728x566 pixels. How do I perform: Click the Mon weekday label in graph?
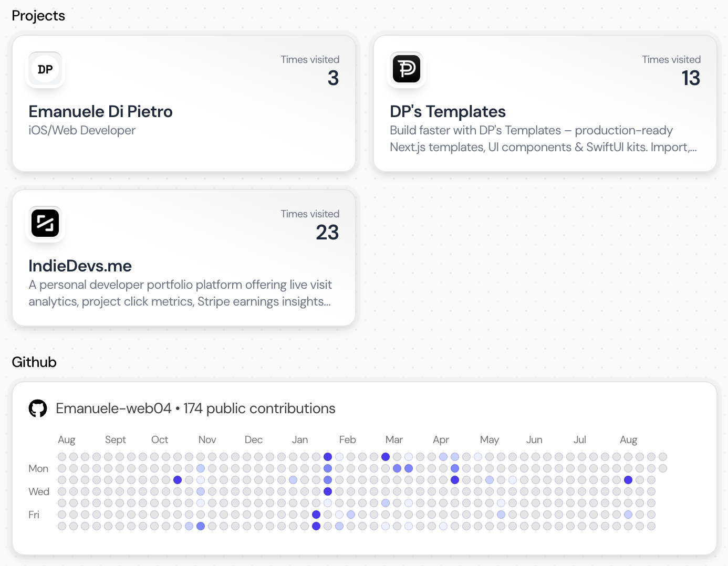pos(38,468)
